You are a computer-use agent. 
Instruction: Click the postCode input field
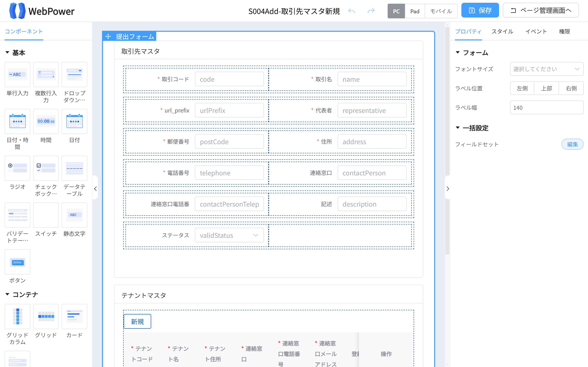tap(229, 142)
